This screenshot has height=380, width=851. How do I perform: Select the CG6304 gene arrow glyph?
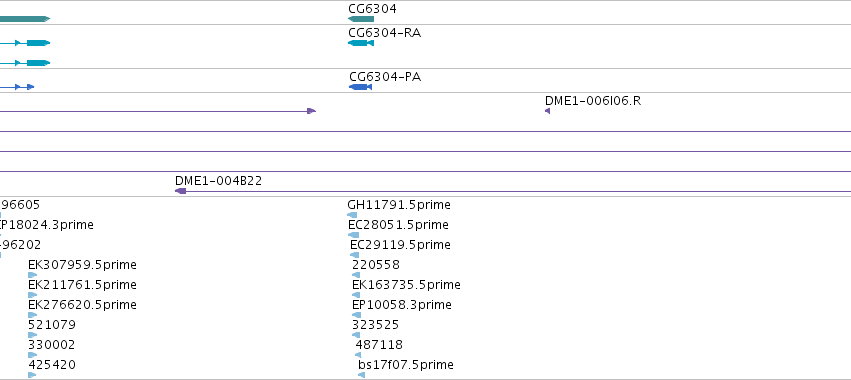click(x=361, y=19)
